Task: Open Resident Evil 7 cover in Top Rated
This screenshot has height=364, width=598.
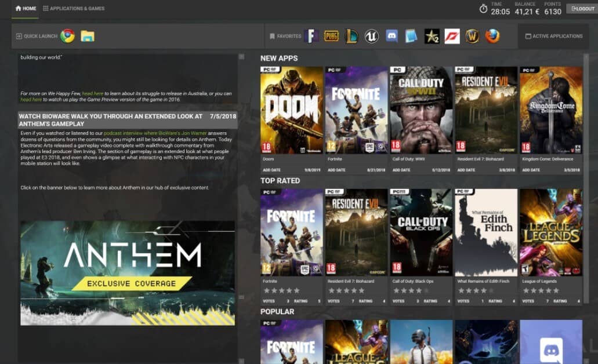Action: (356, 232)
